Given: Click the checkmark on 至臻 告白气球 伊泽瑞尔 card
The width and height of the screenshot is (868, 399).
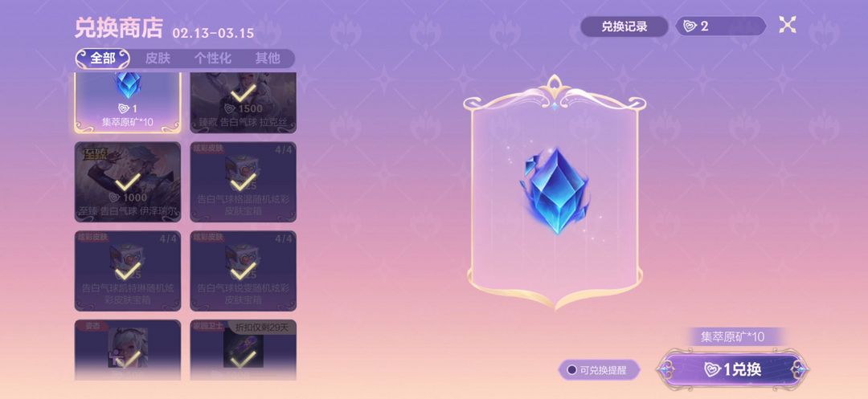Looking at the screenshot, I should pyautogui.click(x=128, y=183).
